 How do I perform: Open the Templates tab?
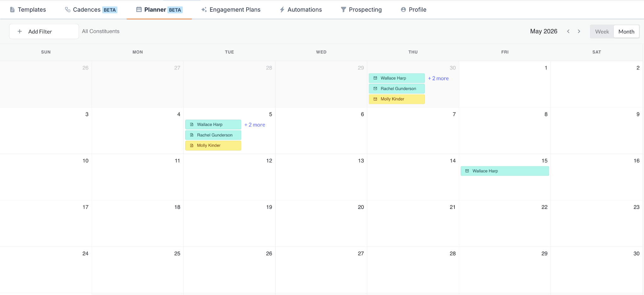[28, 10]
